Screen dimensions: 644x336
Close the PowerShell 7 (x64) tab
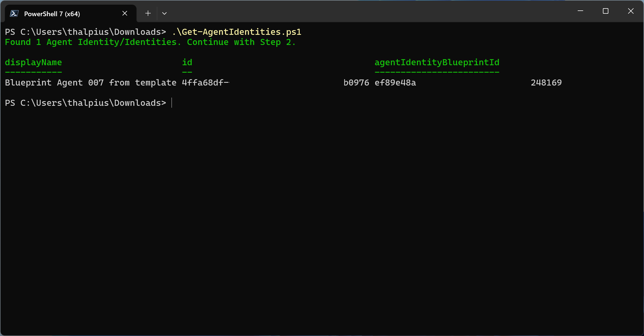click(125, 13)
